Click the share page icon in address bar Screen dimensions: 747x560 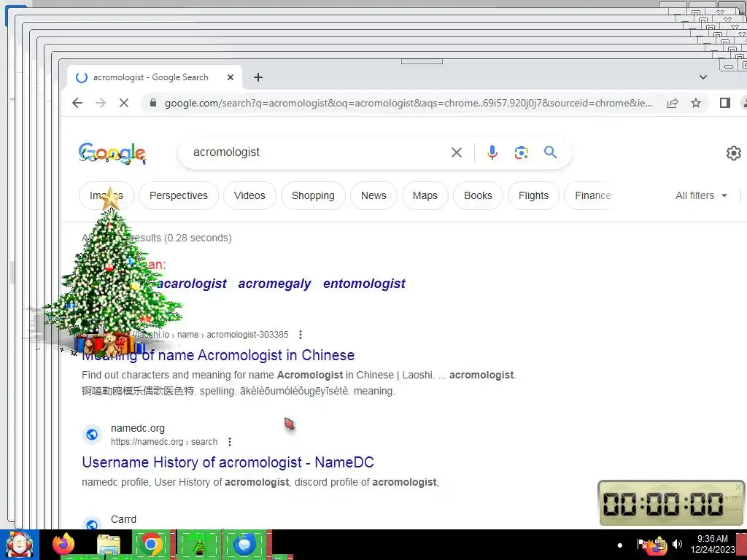(673, 103)
